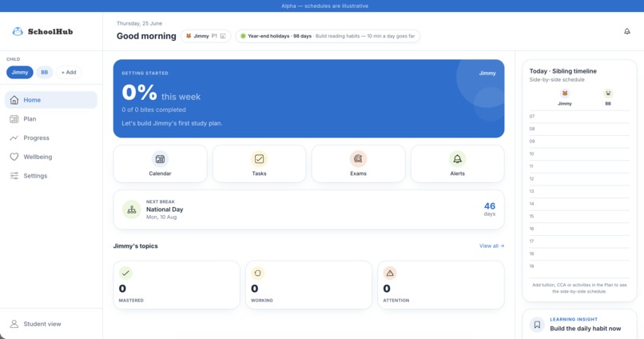
Task: Switch to child BB pill
Action: (45, 72)
